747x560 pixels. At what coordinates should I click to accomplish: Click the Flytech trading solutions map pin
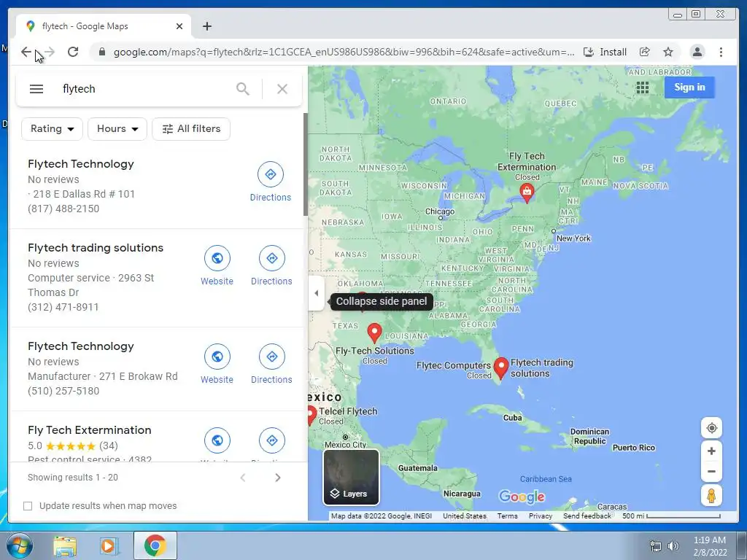pyautogui.click(x=500, y=367)
